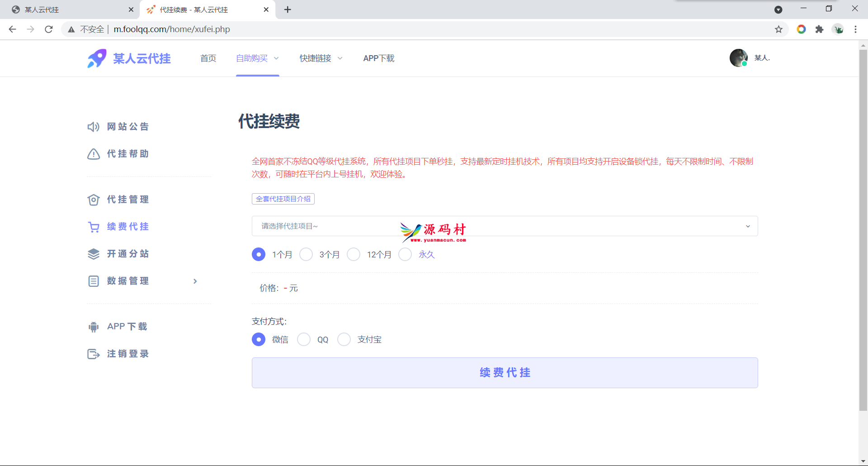Screen dimensions: 868x466
Task: Open the 全套代挂项目介绍 link
Action: 283,199
